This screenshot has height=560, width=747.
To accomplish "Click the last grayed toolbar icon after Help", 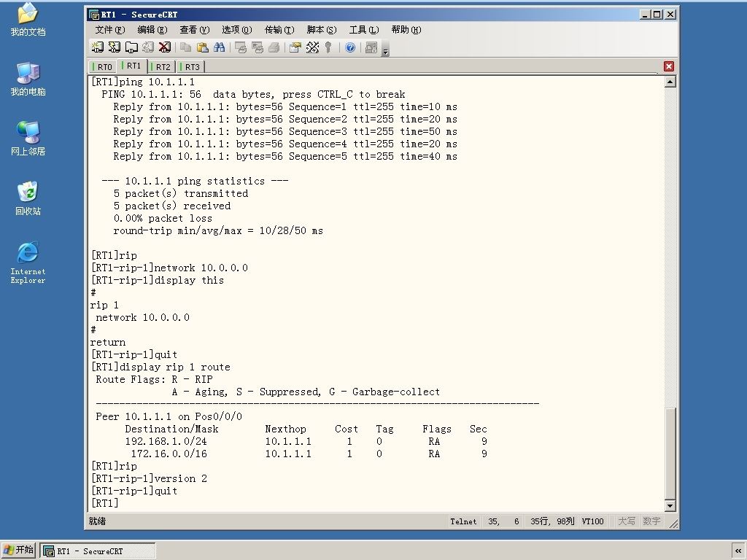I will click(371, 47).
